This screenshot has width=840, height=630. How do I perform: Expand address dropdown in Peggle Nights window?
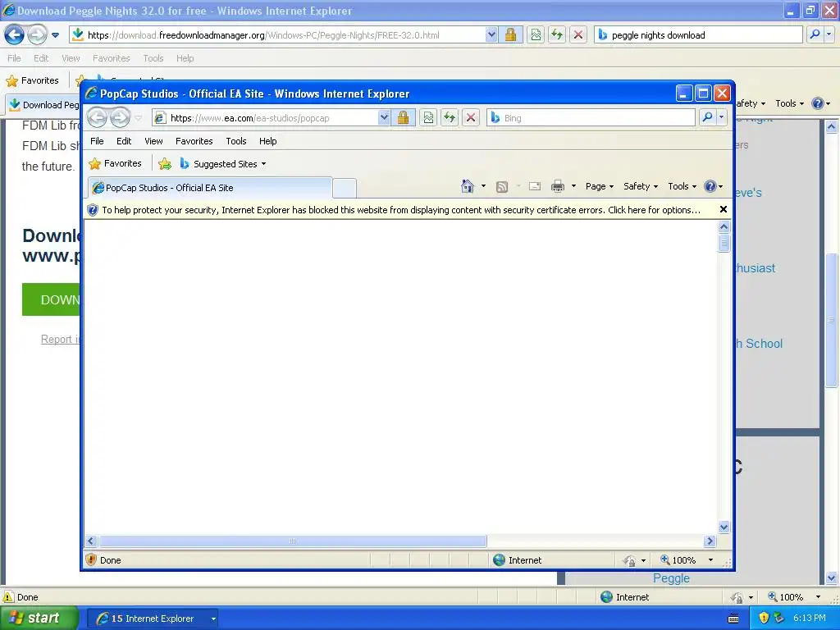(491, 34)
